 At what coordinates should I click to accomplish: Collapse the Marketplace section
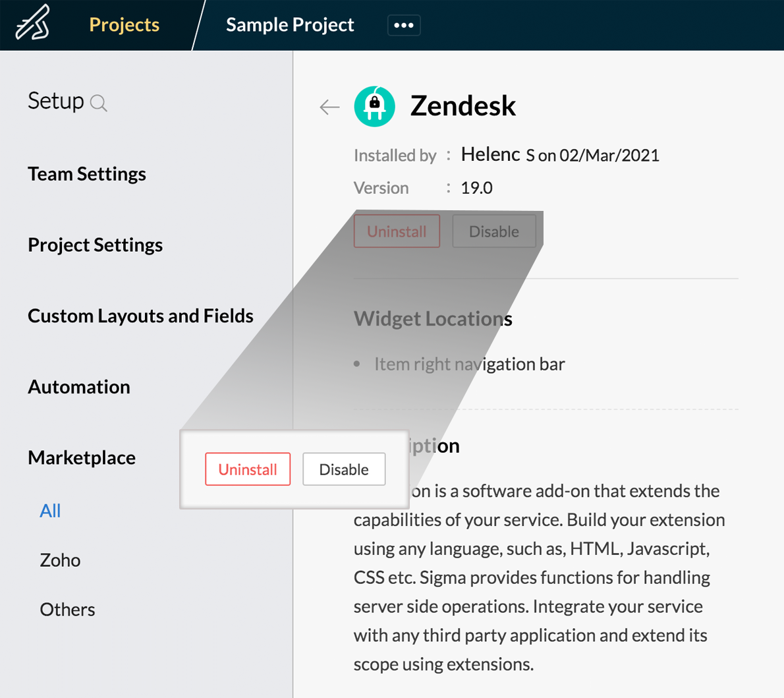(x=82, y=458)
